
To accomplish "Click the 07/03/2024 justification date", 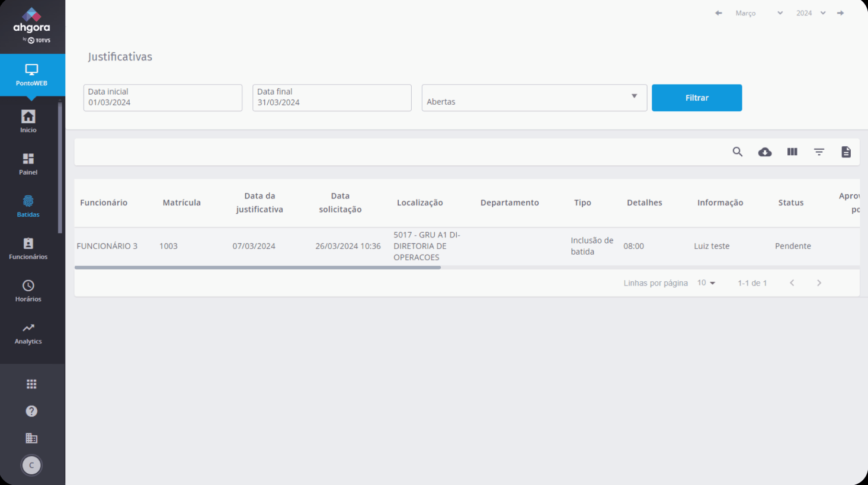I will pyautogui.click(x=254, y=246).
